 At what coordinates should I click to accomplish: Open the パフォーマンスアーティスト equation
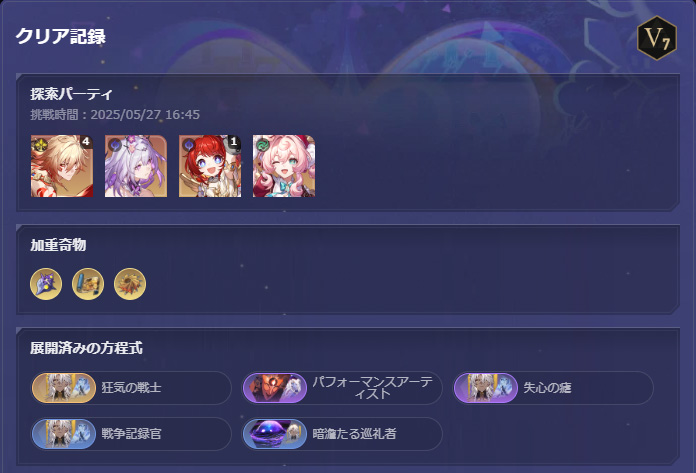click(342, 388)
